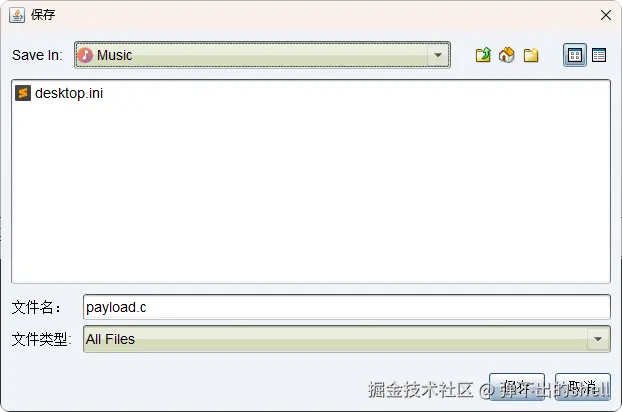This screenshot has height=412, width=622.
Task: Select the desktop.ini file
Action: tap(60, 93)
